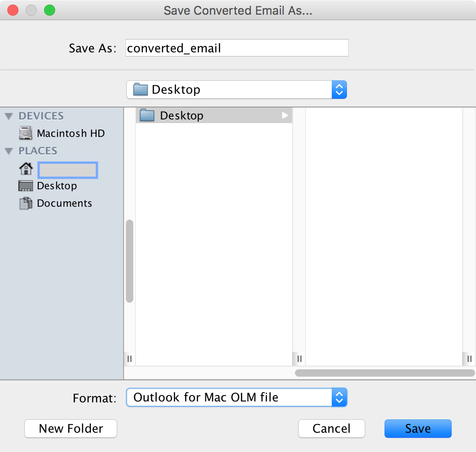Open the Desktop location dropdown arrows
This screenshot has width=476, height=452.
tap(339, 90)
